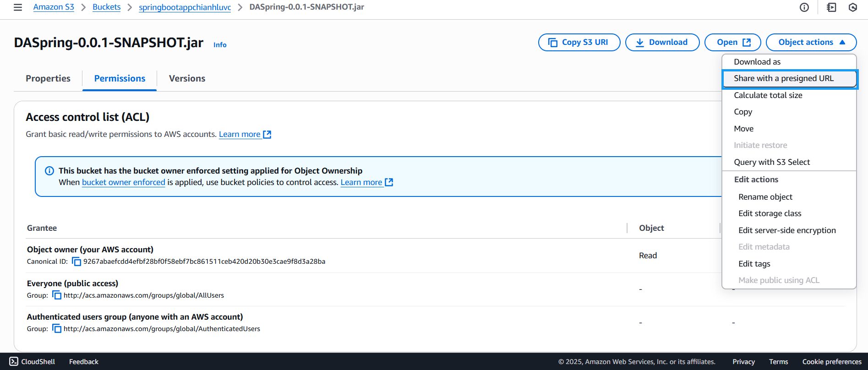Open the Terms footer link
This screenshot has width=868, height=370.
tap(779, 362)
